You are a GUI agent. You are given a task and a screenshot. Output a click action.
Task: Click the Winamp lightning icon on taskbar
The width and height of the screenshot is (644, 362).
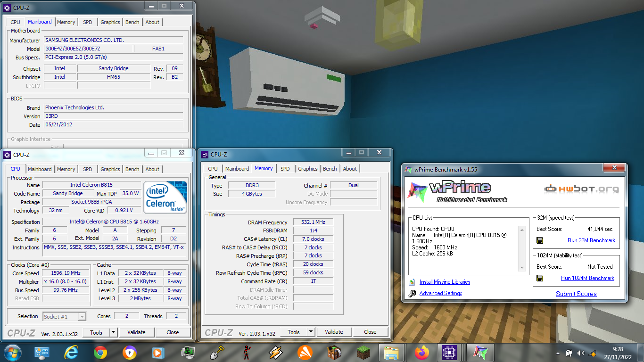click(x=275, y=353)
